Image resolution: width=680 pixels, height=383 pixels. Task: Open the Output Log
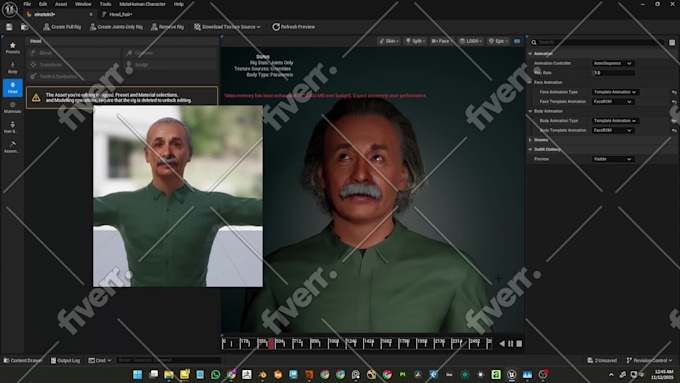[65, 360]
